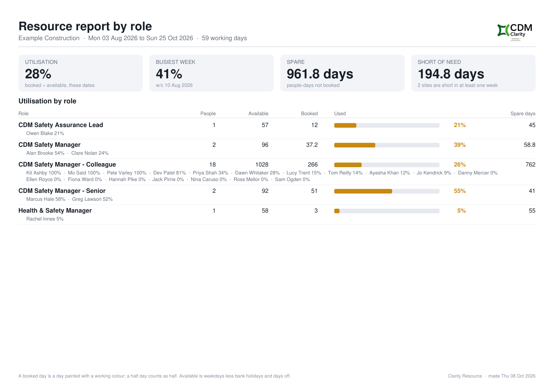
Task: Click 'Kit Ashby 100%' person entry
Action: [x=44, y=173]
